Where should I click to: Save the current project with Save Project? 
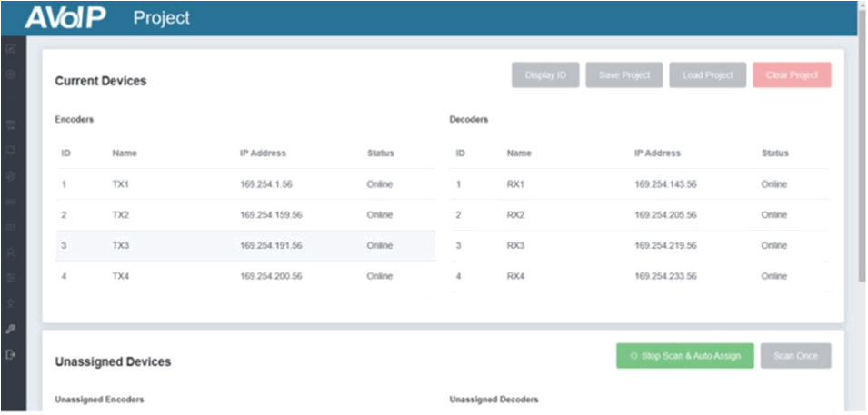coord(624,75)
